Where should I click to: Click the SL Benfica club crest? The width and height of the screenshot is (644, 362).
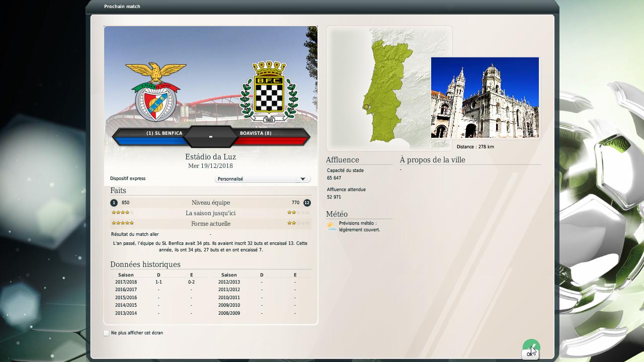(155, 92)
